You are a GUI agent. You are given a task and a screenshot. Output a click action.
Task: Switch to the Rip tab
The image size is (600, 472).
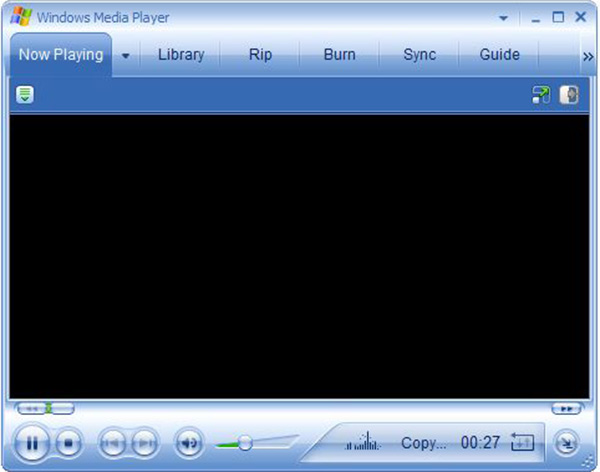pyautogui.click(x=261, y=54)
